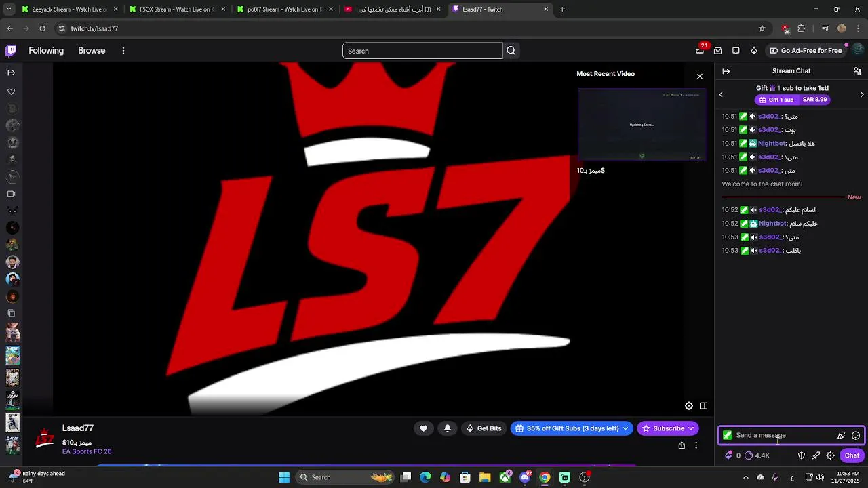This screenshot has width=868, height=488.
Task: Open the channel more options kebab menu
Action: tap(696, 445)
